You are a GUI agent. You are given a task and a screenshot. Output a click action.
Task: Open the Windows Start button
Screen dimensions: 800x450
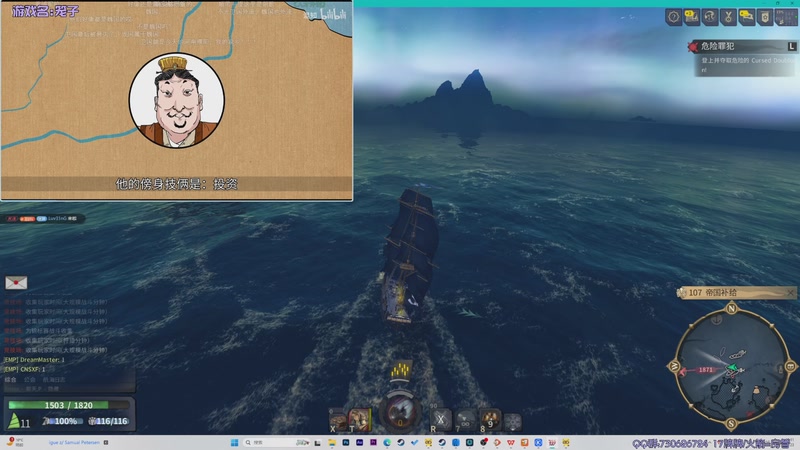235,442
